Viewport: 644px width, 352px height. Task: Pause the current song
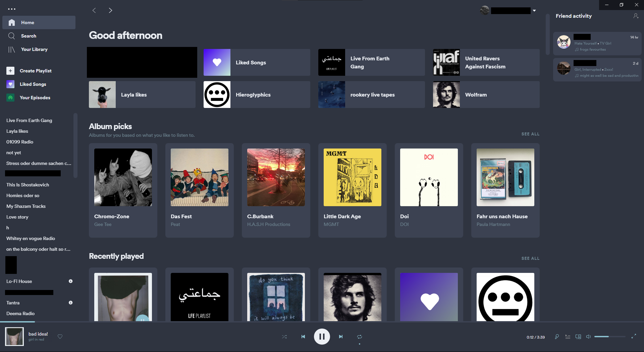point(322,337)
